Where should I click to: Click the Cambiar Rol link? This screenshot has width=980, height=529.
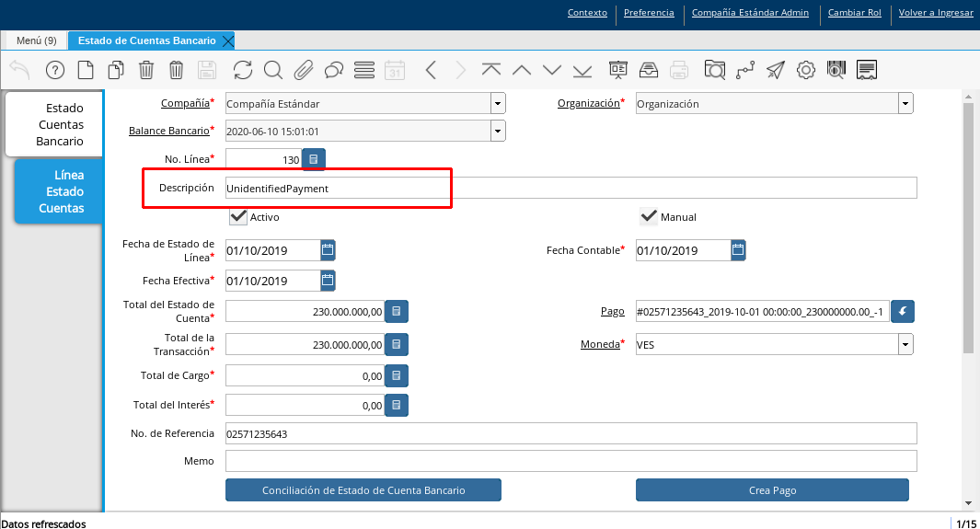click(x=854, y=13)
